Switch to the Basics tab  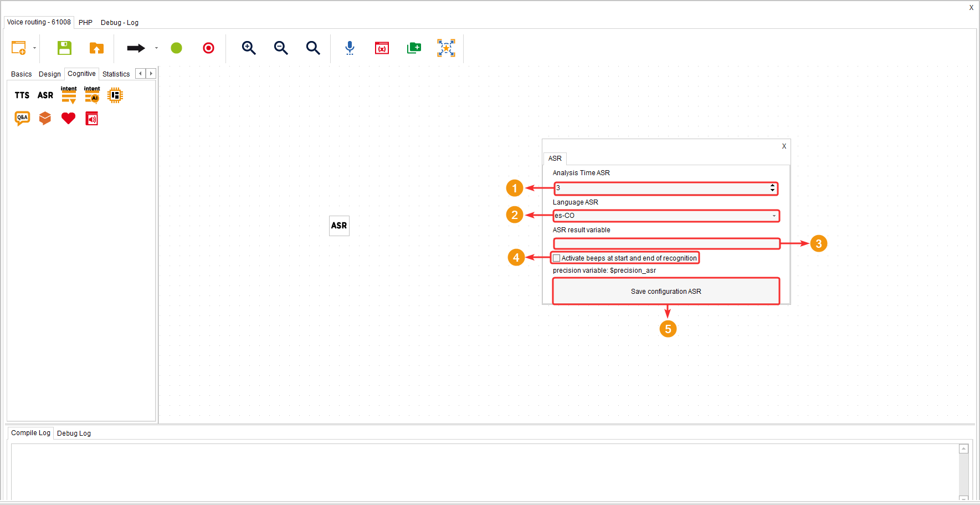click(22, 74)
